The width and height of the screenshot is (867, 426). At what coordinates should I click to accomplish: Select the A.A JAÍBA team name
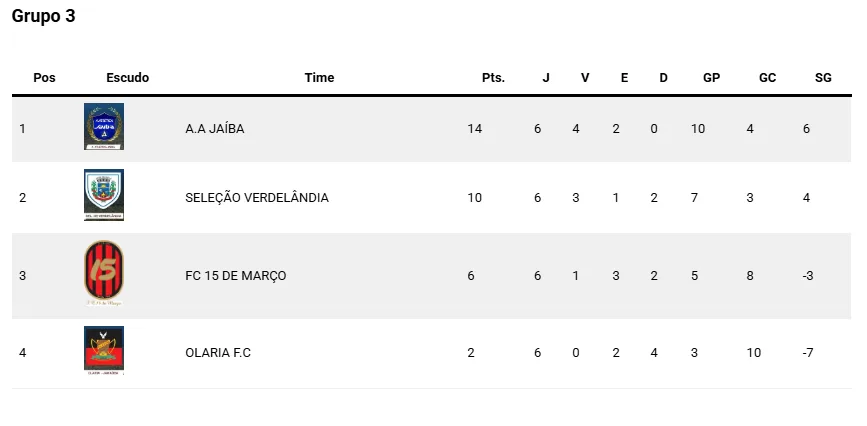215,129
